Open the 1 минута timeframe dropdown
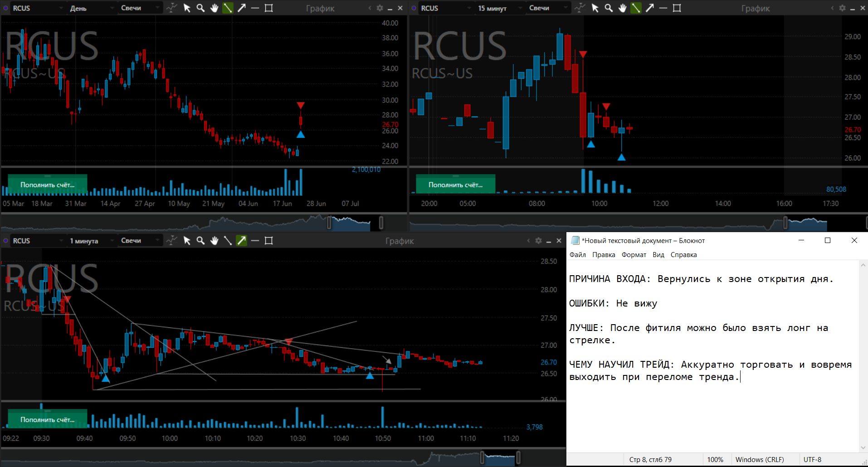 click(x=92, y=241)
